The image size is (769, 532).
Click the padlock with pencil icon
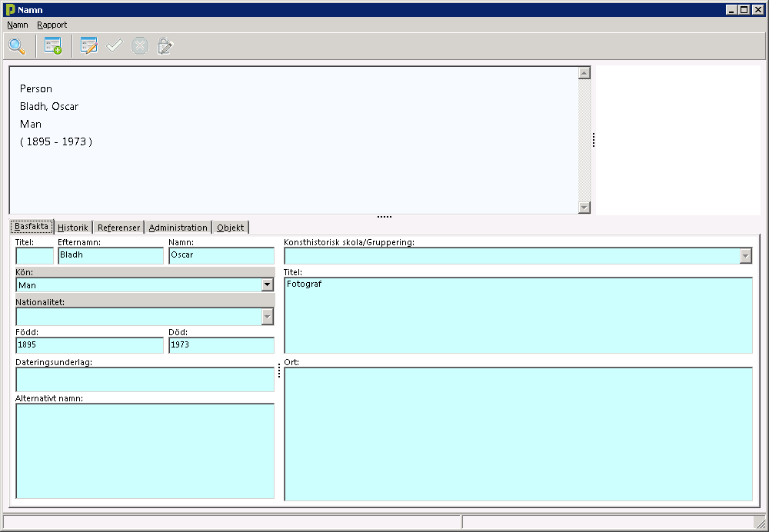click(x=165, y=46)
